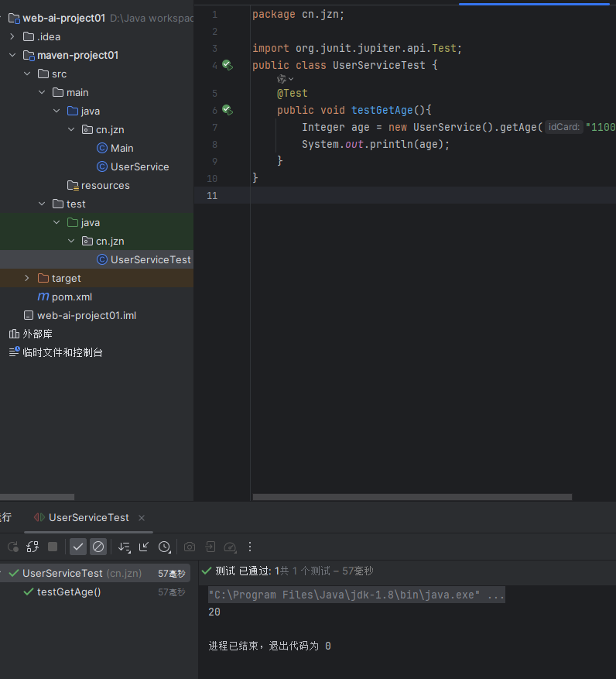Click the package cn.jzn statement
Viewport: 616px width, 679px height.
[298, 14]
